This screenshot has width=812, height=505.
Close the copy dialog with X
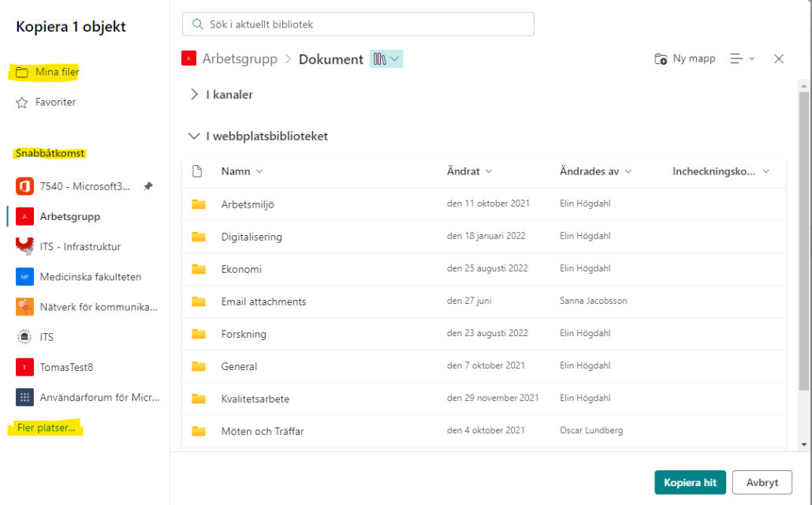[x=779, y=58]
